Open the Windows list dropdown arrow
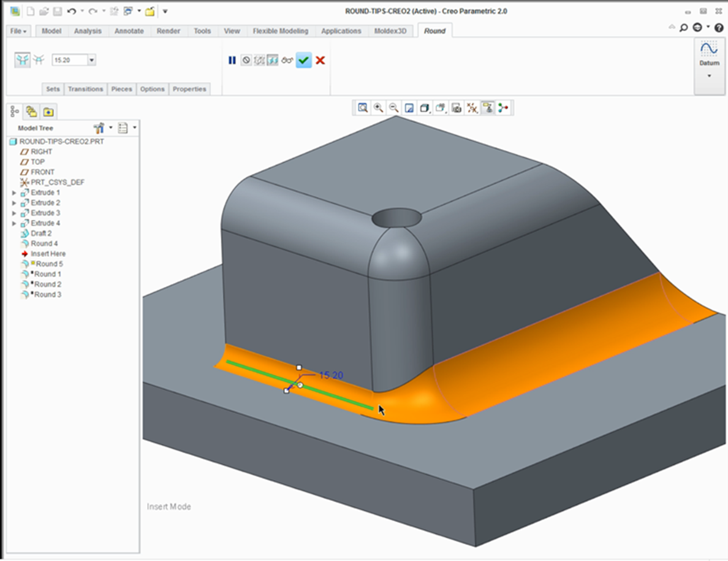The height and width of the screenshot is (561, 728). (139, 11)
